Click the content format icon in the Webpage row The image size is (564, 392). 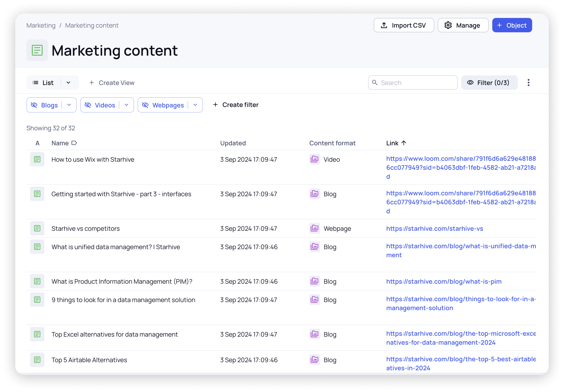tap(315, 229)
